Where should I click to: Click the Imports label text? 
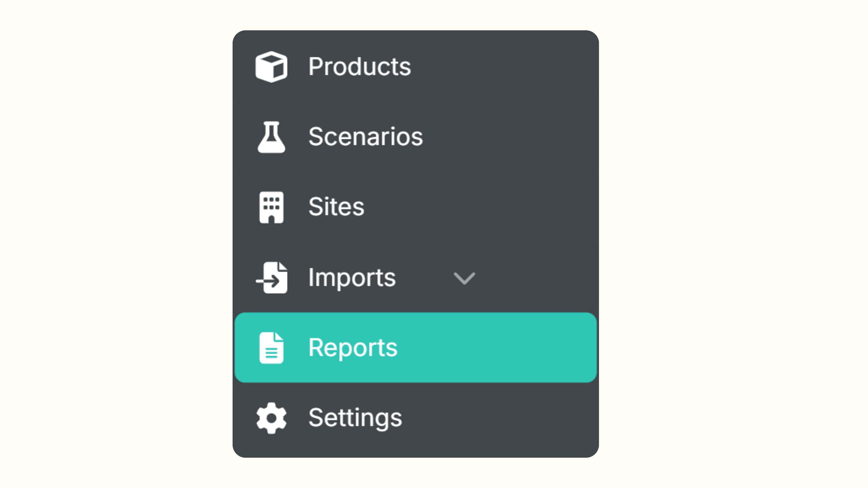(x=352, y=278)
